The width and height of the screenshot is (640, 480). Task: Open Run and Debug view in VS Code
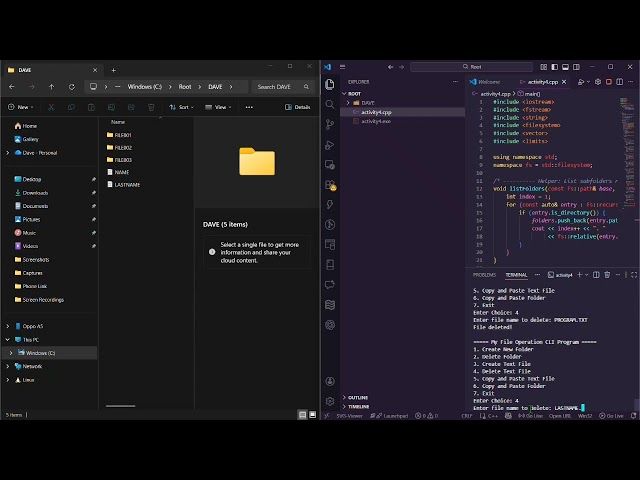[330, 145]
